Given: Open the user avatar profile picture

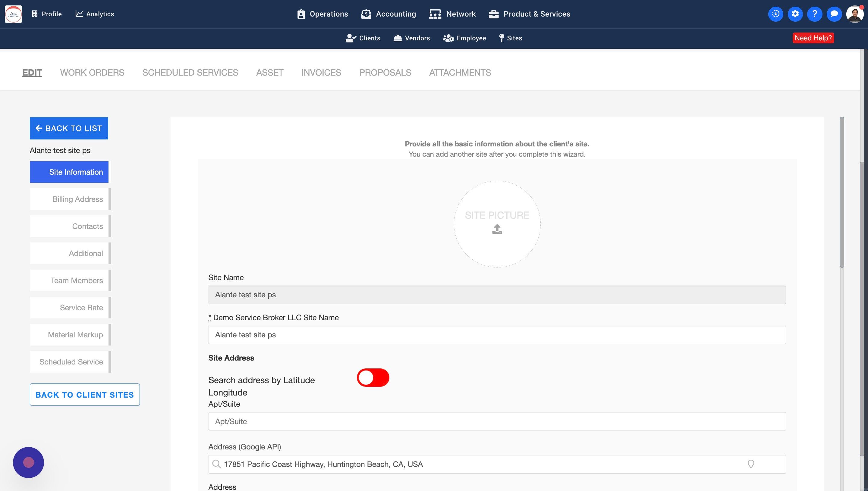Looking at the screenshot, I should [x=854, y=14].
